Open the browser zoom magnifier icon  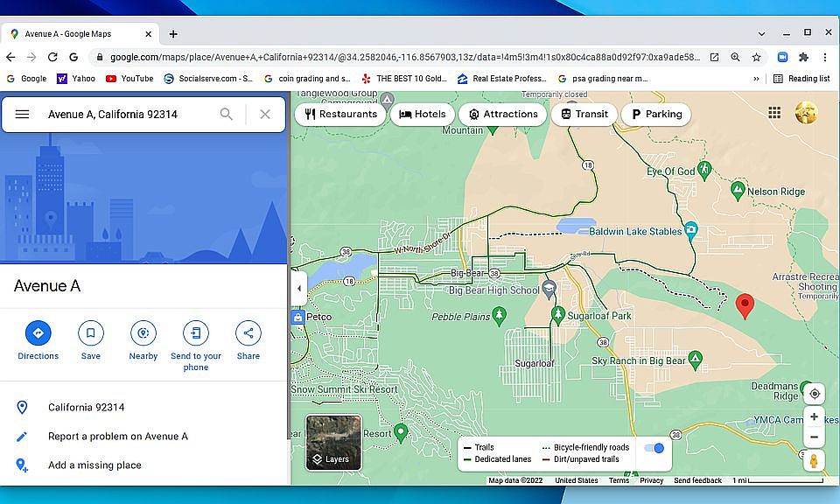click(x=736, y=57)
